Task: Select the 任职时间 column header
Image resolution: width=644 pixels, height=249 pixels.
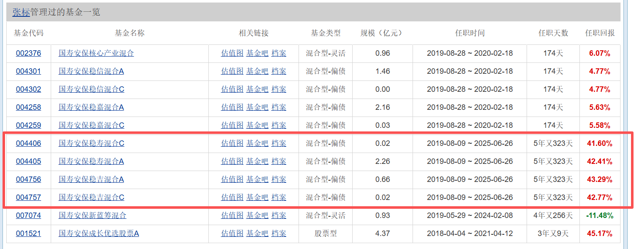Action: (x=470, y=33)
